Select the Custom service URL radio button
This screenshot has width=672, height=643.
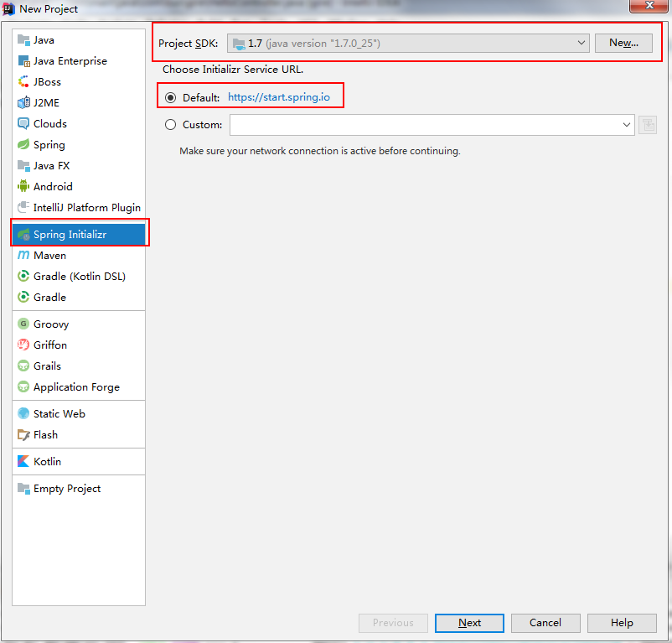coord(171,125)
